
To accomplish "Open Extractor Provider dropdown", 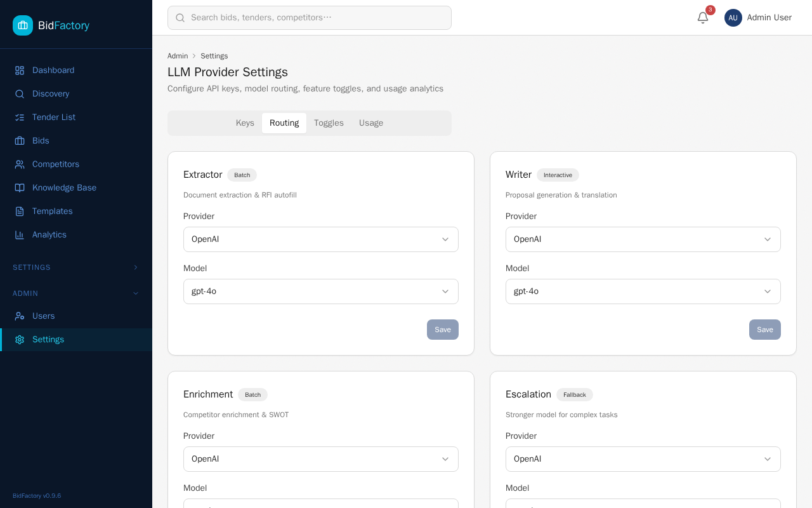I will [321, 239].
